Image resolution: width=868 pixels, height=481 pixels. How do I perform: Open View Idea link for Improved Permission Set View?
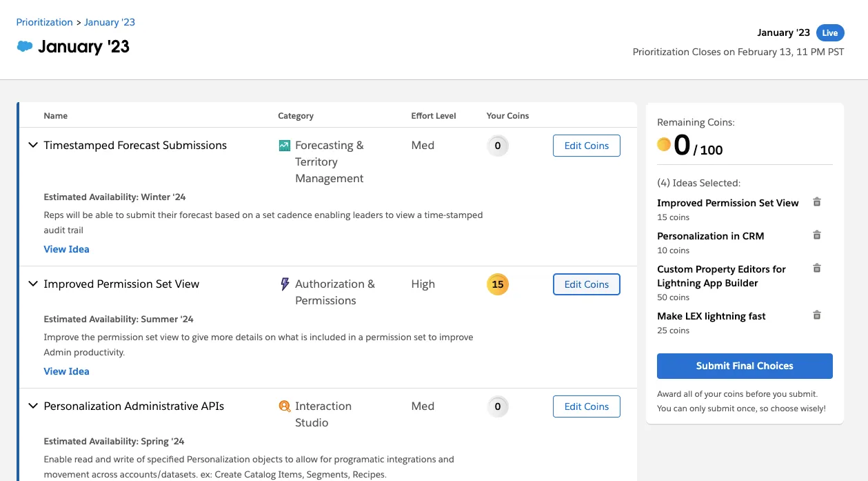tap(66, 371)
